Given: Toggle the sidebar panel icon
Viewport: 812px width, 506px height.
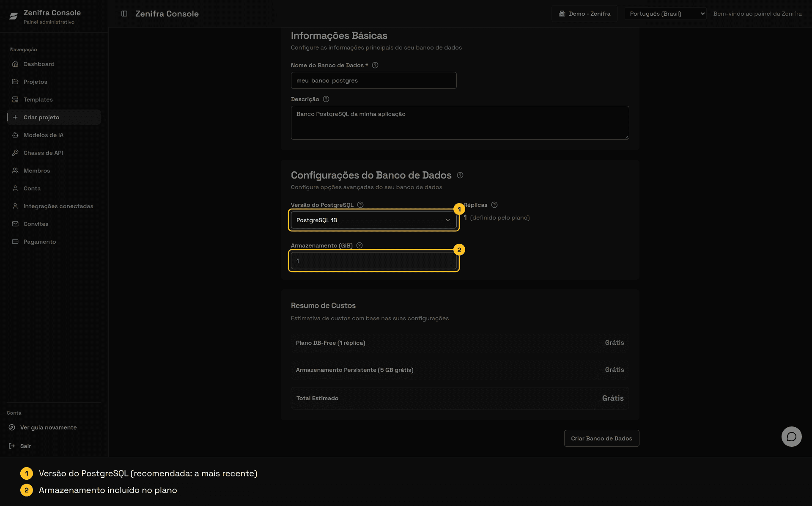Looking at the screenshot, I should click(124, 14).
